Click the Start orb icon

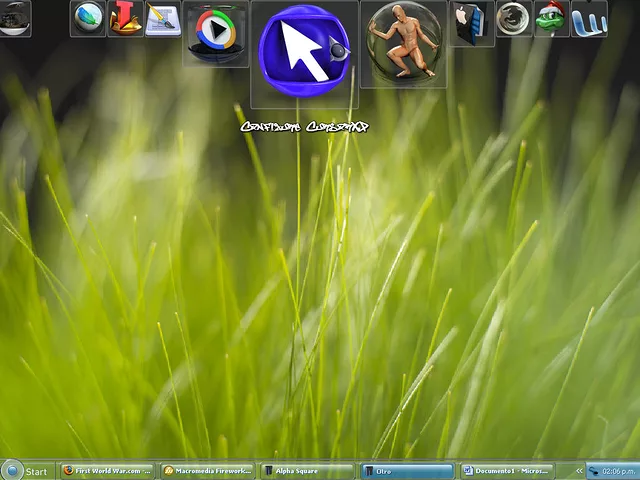[x=12, y=470]
